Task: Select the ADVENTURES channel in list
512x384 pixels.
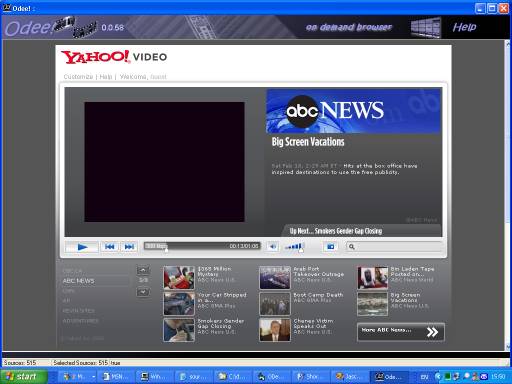Action: click(x=80, y=321)
